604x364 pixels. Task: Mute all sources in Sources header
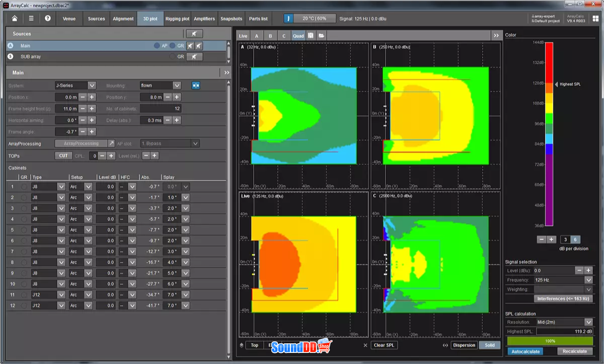tap(194, 34)
